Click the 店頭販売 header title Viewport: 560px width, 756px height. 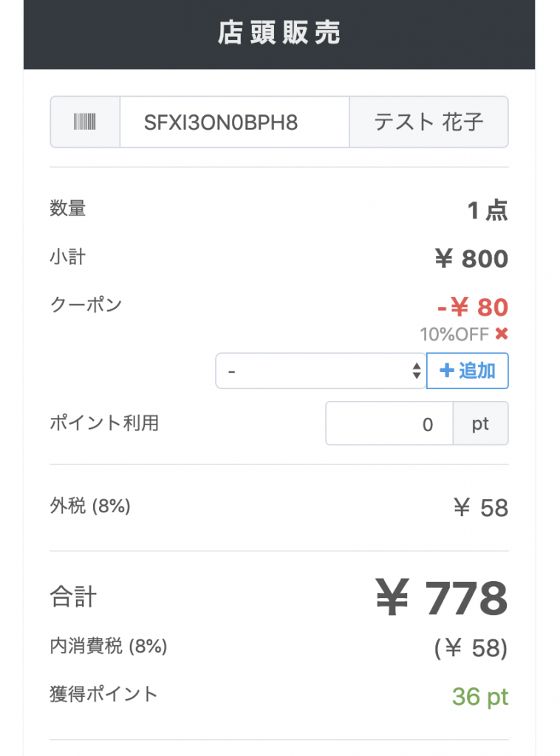click(x=279, y=32)
